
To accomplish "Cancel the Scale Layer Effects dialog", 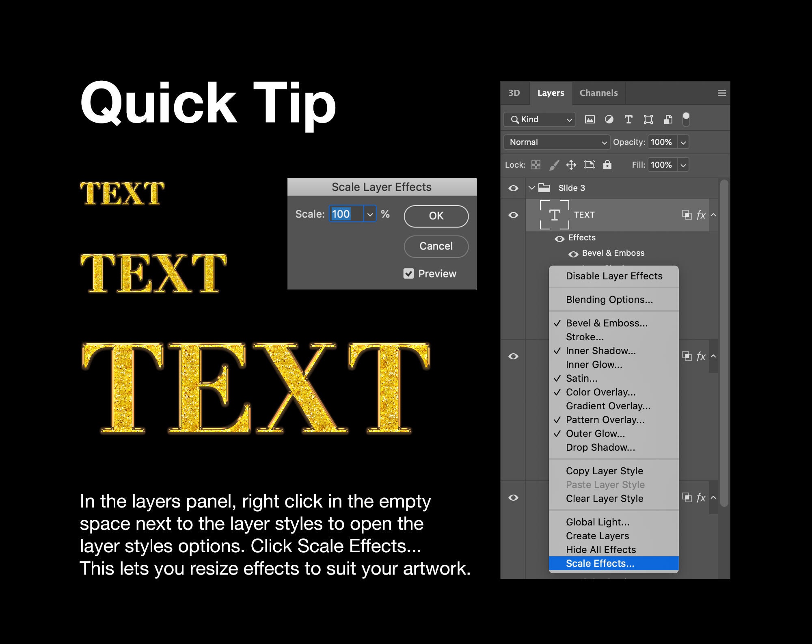I will click(436, 246).
